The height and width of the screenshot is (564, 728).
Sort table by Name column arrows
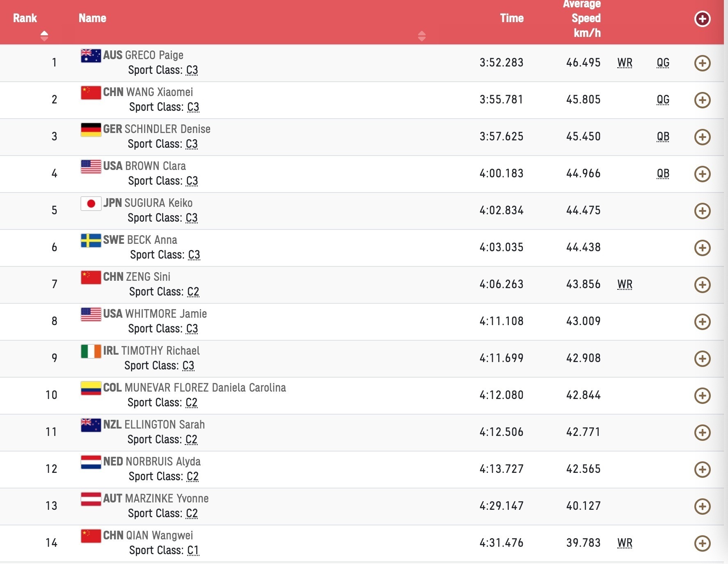pyautogui.click(x=421, y=36)
